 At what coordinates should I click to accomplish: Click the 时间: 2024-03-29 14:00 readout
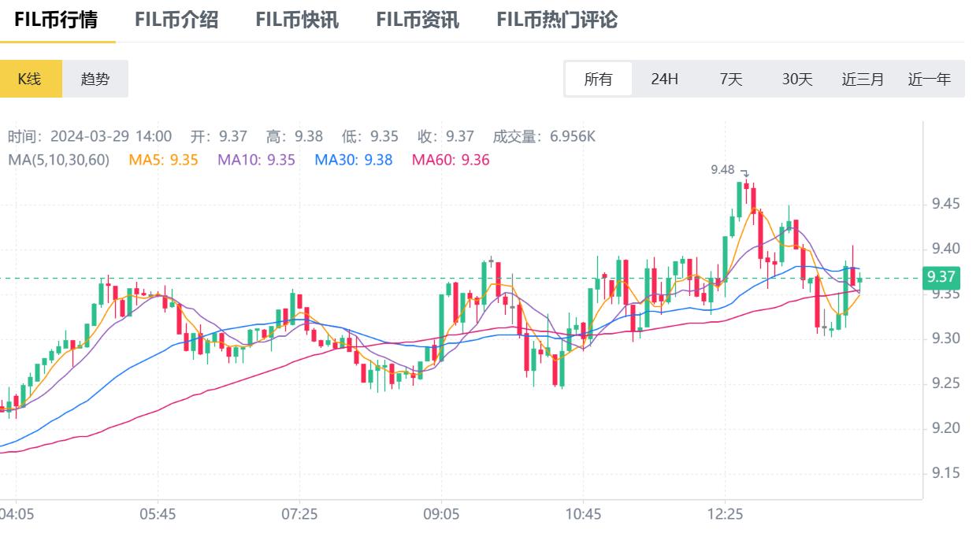(x=90, y=136)
